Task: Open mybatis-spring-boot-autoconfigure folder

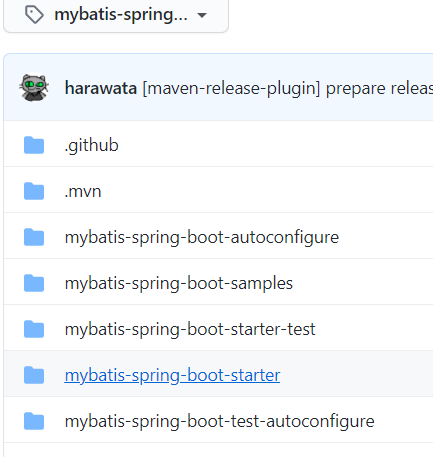Action: 202,238
